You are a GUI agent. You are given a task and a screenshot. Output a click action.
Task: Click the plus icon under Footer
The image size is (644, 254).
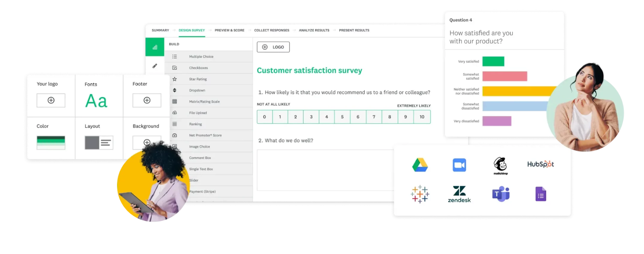tap(147, 100)
